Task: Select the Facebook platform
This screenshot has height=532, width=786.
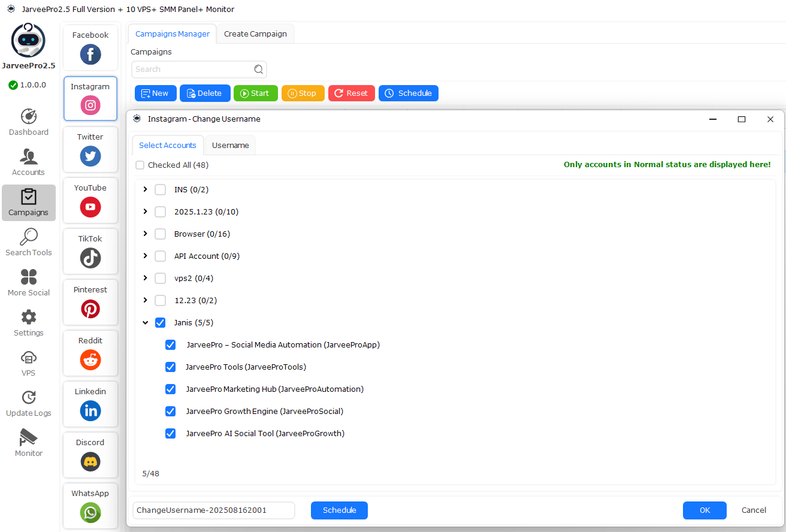Action: coord(90,48)
